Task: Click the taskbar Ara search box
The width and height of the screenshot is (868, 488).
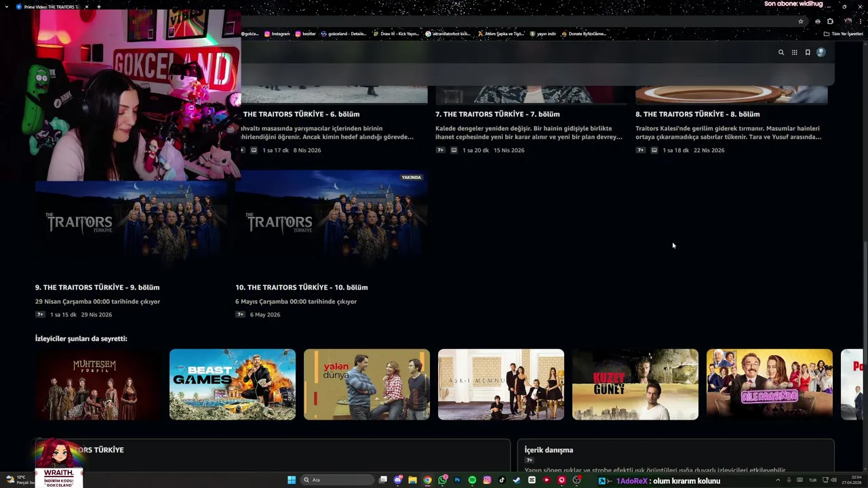Action: 337,480
